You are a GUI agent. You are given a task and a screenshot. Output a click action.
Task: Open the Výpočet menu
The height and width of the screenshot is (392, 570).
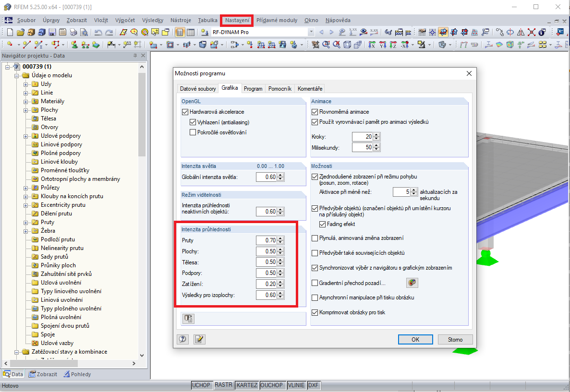(125, 20)
